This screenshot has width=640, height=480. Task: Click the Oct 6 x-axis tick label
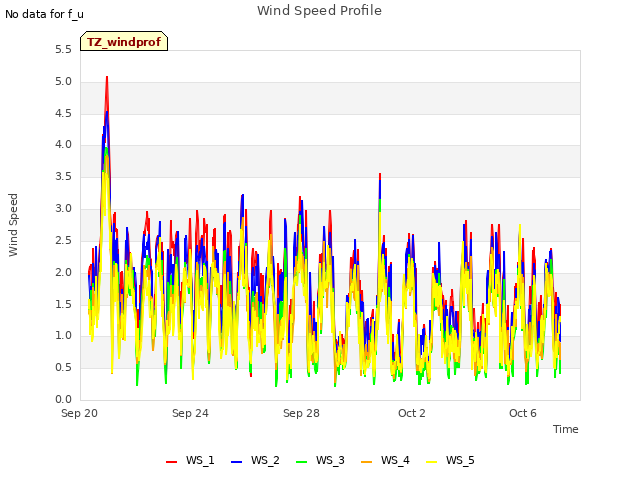pyautogui.click(x=522, y=413)
